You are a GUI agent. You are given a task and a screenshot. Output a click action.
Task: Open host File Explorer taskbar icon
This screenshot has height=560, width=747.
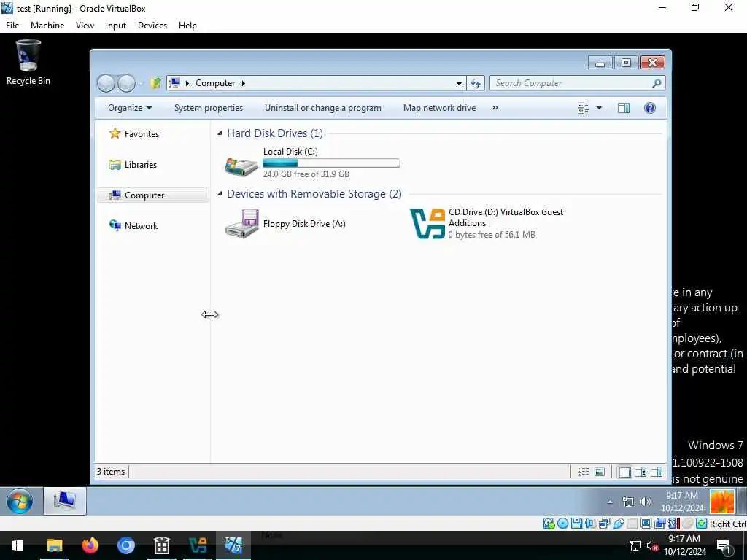click(x=54, y=545)
